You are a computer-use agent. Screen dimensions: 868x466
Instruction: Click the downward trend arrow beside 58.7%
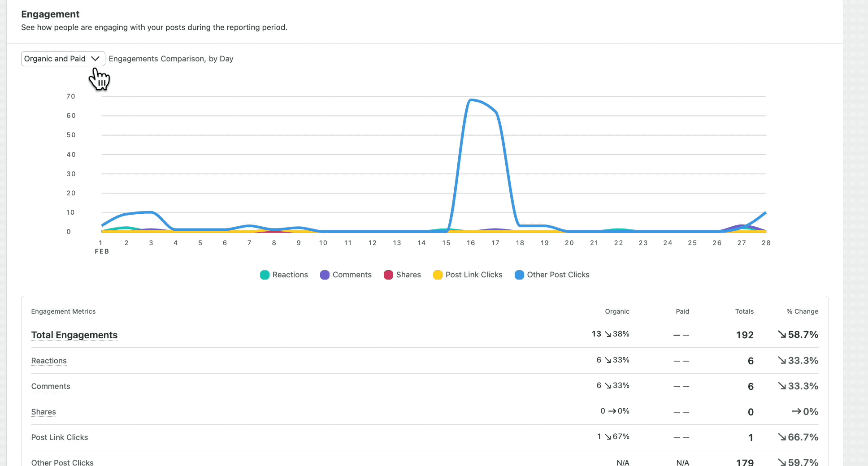pos(781,335)
